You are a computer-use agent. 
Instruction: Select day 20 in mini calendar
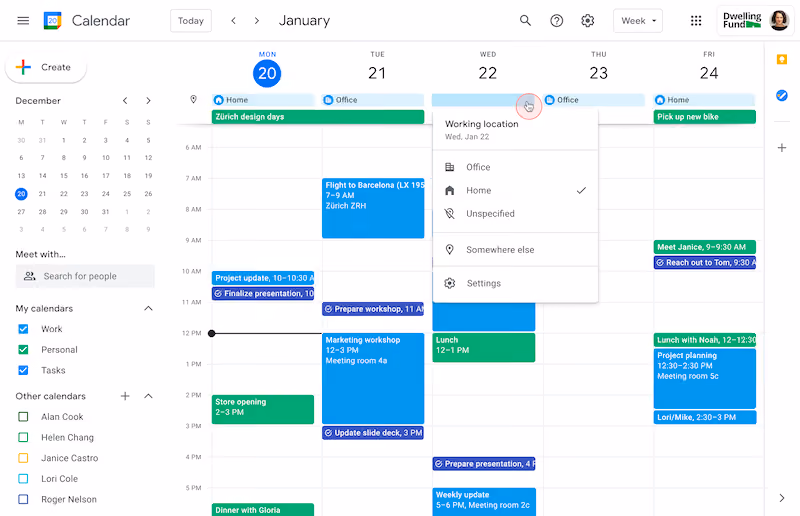pos(21,194)
